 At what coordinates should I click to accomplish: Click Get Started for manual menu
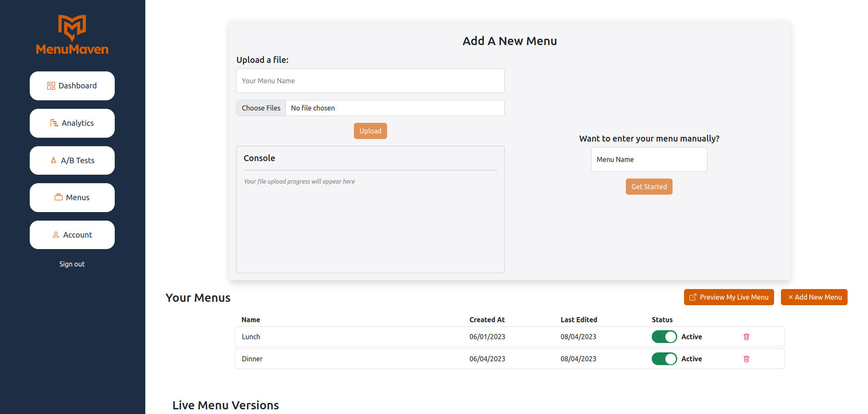pos(649,187)
